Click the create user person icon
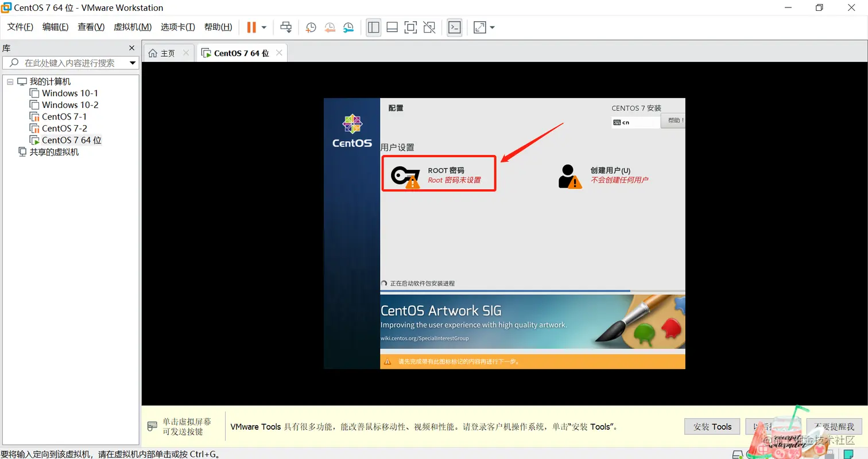Image resolution: width=868 pixels, height=459 pixels. pyautogui.click(x=569, y=177)
